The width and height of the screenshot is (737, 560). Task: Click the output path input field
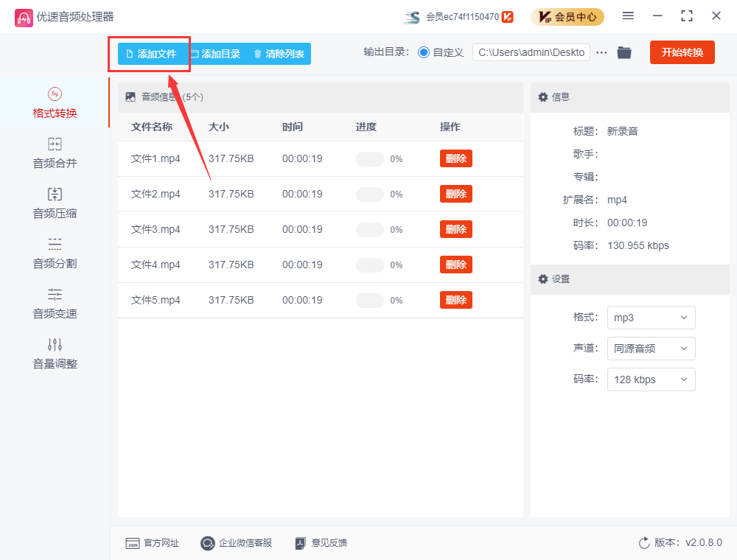pyautogui.click(x=531, y=52)
